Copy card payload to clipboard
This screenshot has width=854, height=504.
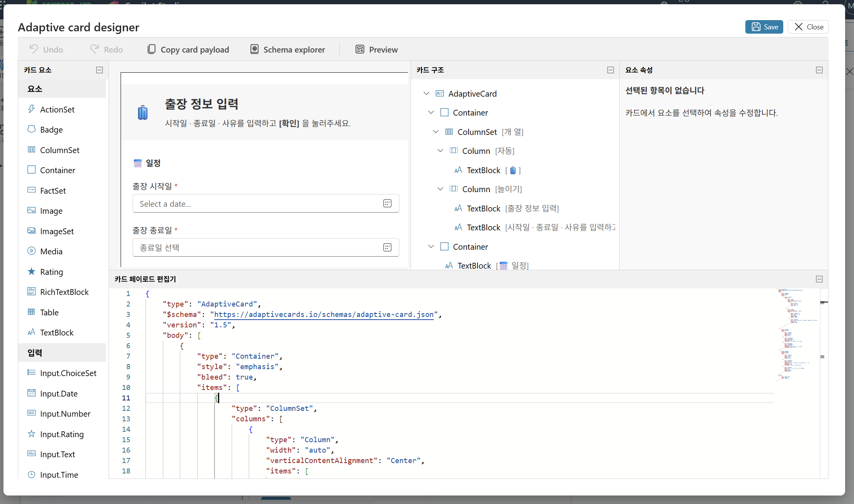click(188, 49)
